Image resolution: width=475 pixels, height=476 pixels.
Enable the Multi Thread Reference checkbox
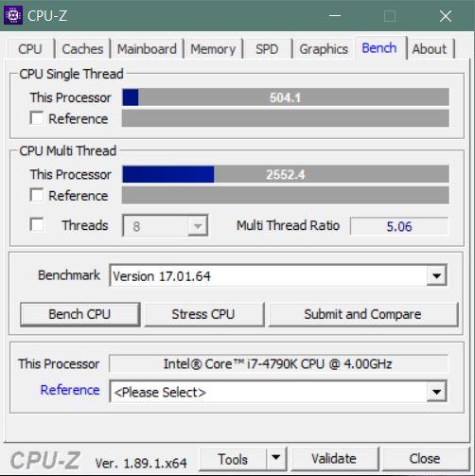37,195
